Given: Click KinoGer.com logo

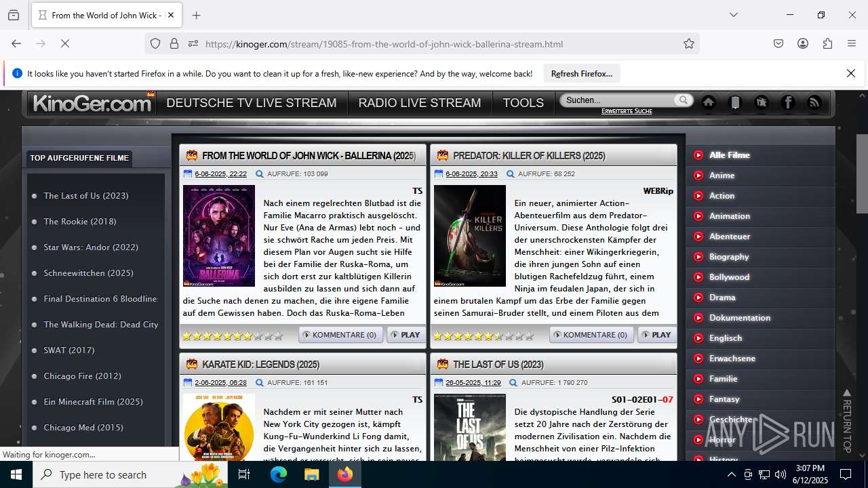Looking at the screenshot, I should tap(92, 103).
